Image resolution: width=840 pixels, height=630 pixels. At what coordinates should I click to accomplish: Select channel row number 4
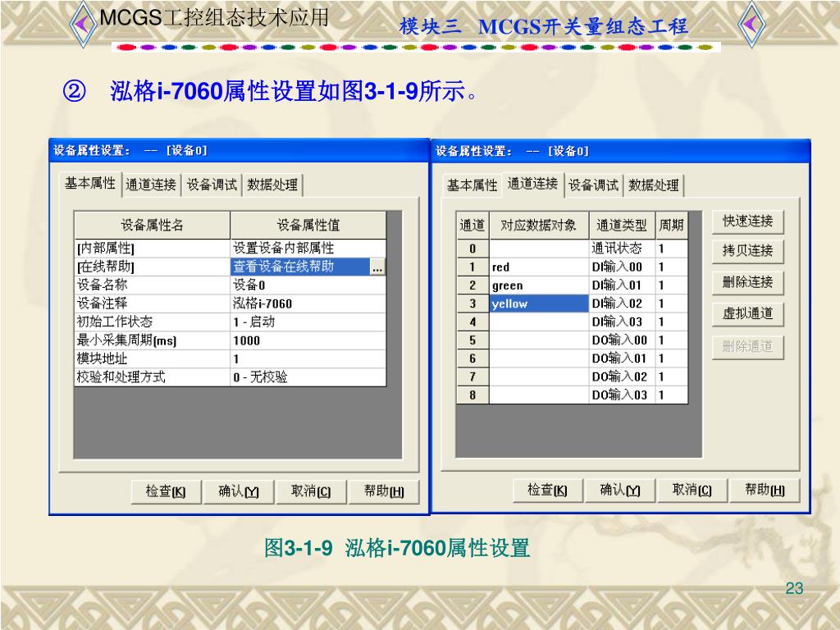pos(472,322)
